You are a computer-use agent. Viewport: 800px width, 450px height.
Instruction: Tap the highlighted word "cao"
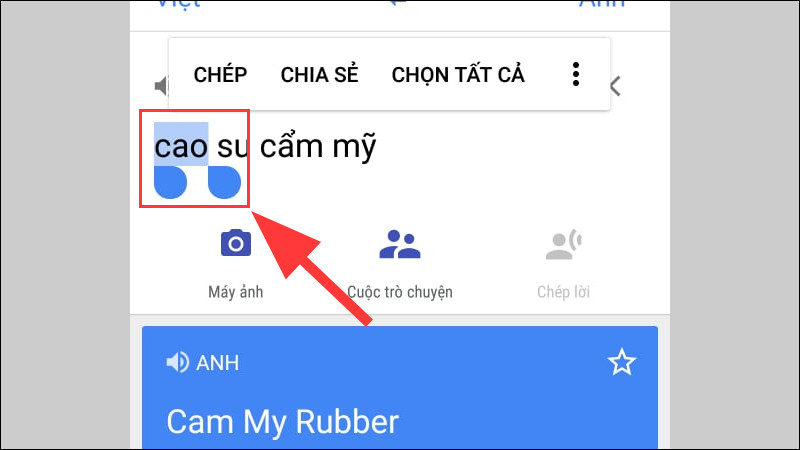(181, 146)
